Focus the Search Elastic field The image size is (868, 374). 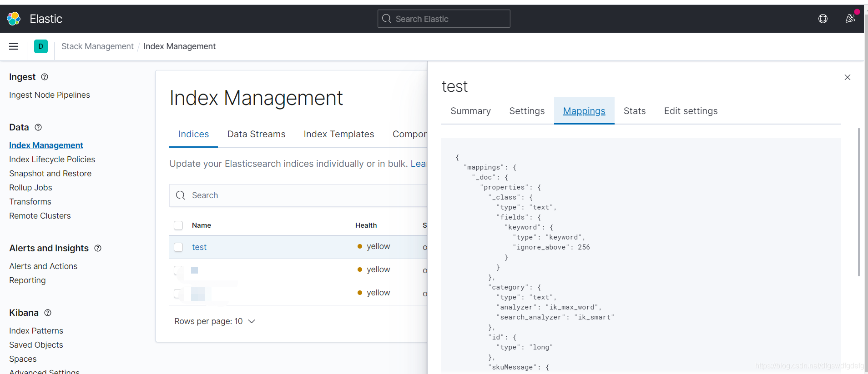pos(444,19)
